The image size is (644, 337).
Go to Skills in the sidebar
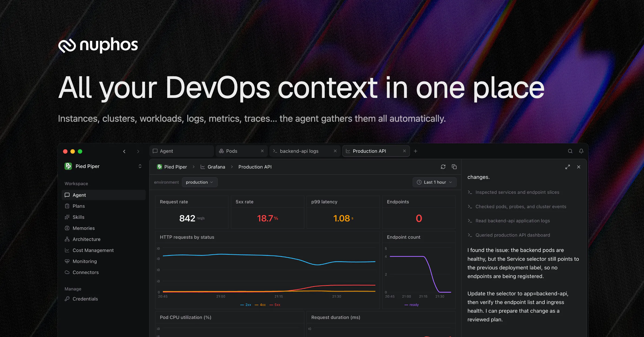pos(104,217)
